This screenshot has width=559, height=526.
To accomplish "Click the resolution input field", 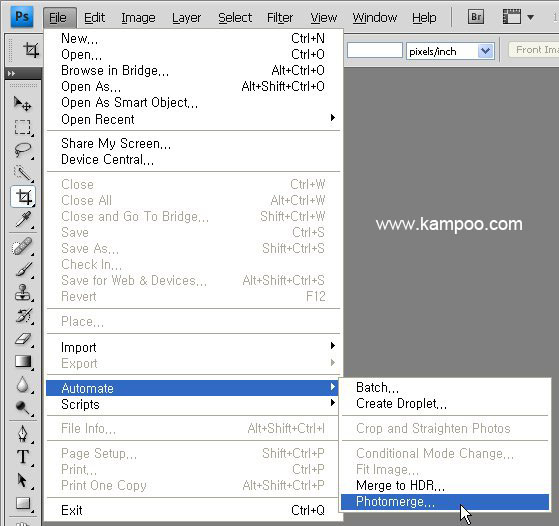I will (375, 50).
